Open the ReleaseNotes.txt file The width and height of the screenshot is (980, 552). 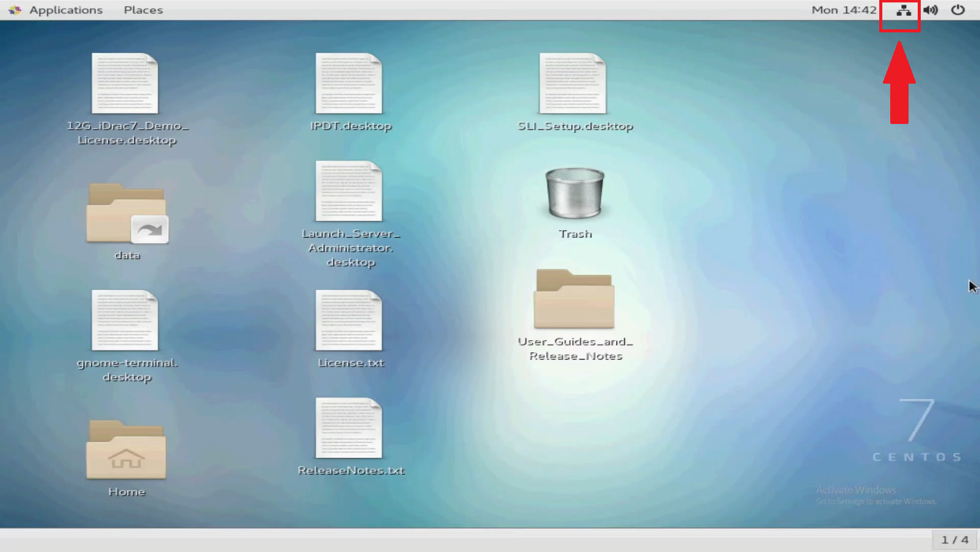point(349,429)
